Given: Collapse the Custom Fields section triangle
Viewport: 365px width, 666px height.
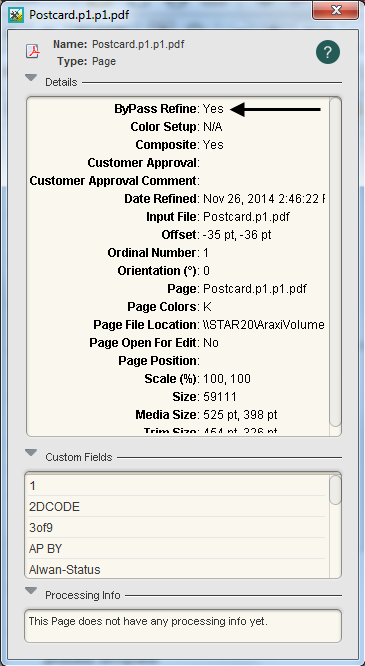Looking at the screenshot, I should (x=31, y=453).
